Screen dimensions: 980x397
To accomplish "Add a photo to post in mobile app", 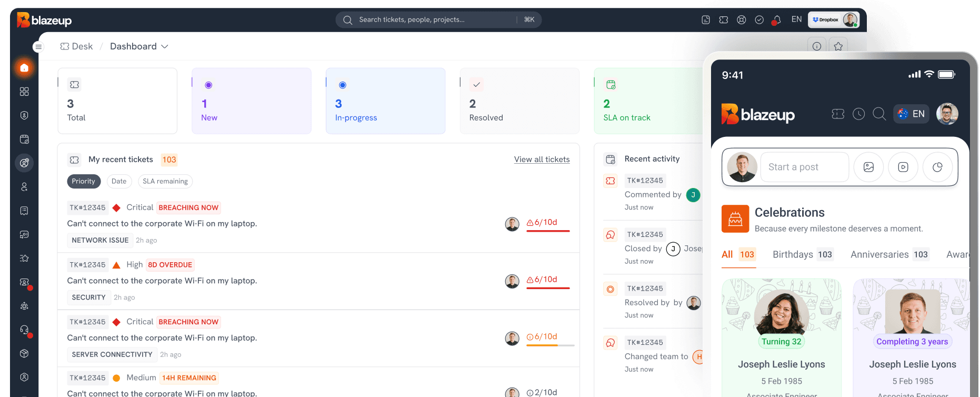I will pyautogui.click(x=868, y=167).
